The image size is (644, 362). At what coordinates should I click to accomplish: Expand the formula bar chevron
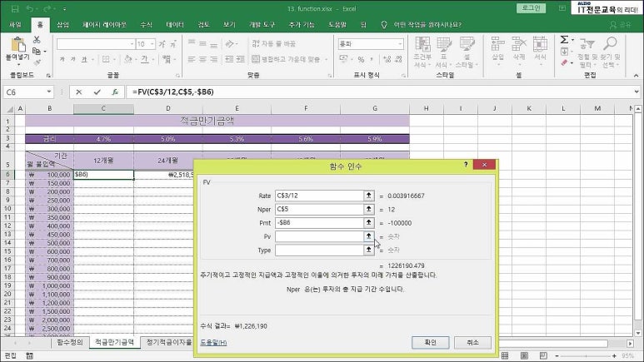pyautogui.click(x=637, y=92)
